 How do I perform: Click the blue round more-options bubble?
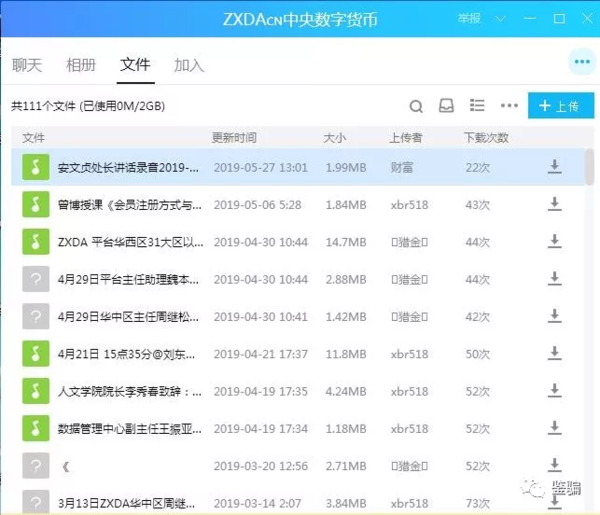580,62
